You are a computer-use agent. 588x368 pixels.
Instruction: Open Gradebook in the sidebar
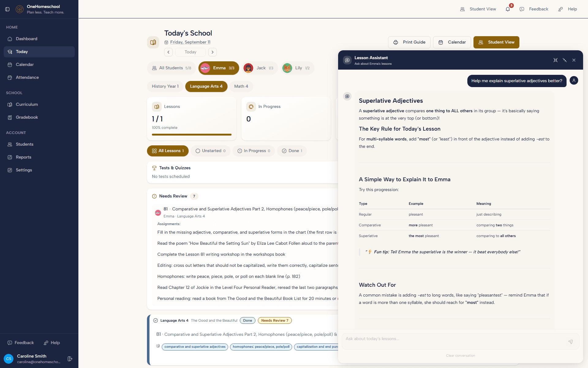pyautogui.click(x=39, y=117)
